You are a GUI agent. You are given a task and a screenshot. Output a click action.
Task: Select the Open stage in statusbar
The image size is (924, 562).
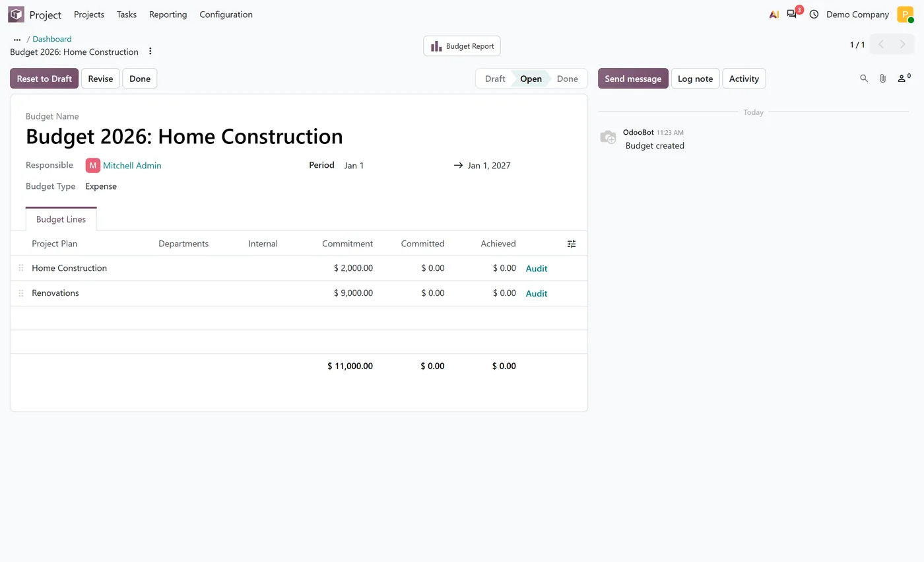[x=531, y=79]
